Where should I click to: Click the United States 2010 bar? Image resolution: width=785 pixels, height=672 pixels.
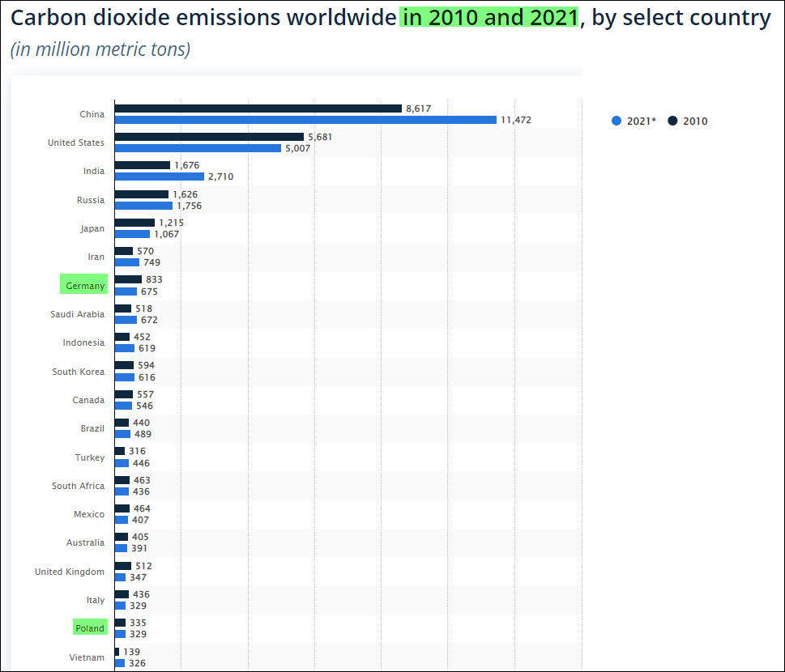coord(209,137)
